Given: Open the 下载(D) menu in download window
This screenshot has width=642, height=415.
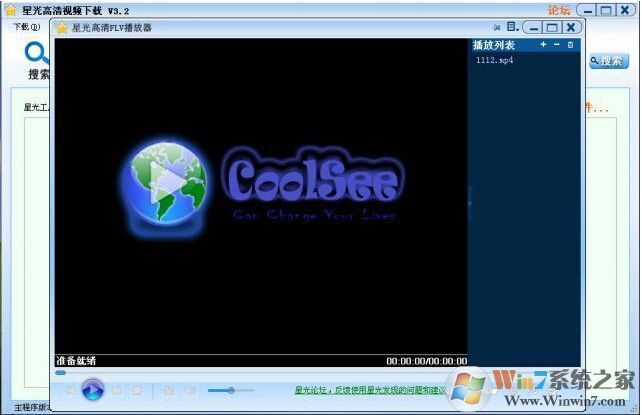Looking at the screenshot, I should [x=27, y=27].
